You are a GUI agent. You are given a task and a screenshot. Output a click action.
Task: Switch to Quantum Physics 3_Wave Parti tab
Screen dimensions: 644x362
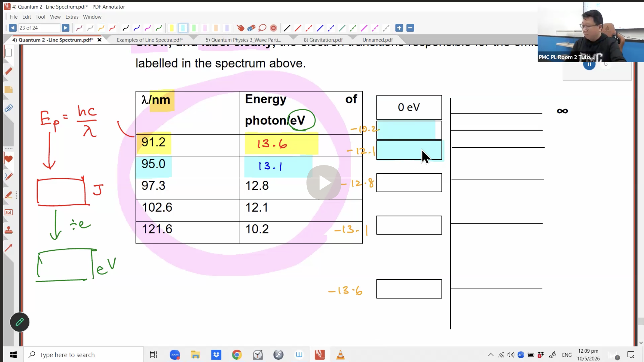pos(243,40)
